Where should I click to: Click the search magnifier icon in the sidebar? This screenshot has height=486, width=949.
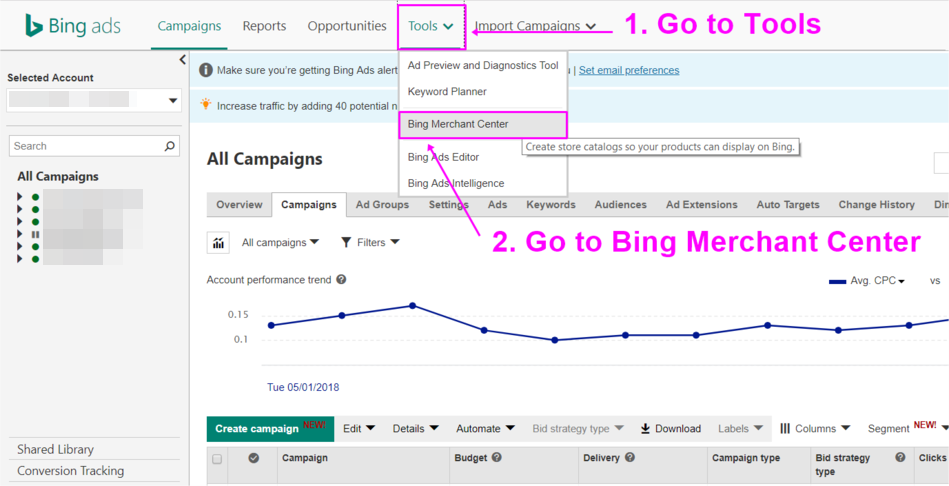click(x=170, y=146)
